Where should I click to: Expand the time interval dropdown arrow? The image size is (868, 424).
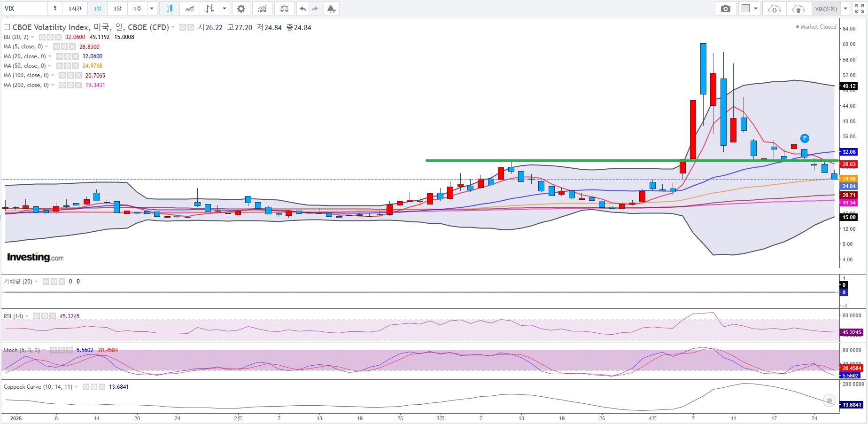(152, 8)
